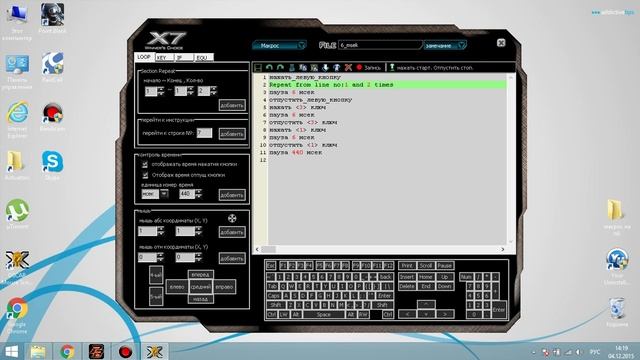Click the stepper beside the first Section Repeat value
The height and width of the screenshot is (360, 640).
click(161, 91)
